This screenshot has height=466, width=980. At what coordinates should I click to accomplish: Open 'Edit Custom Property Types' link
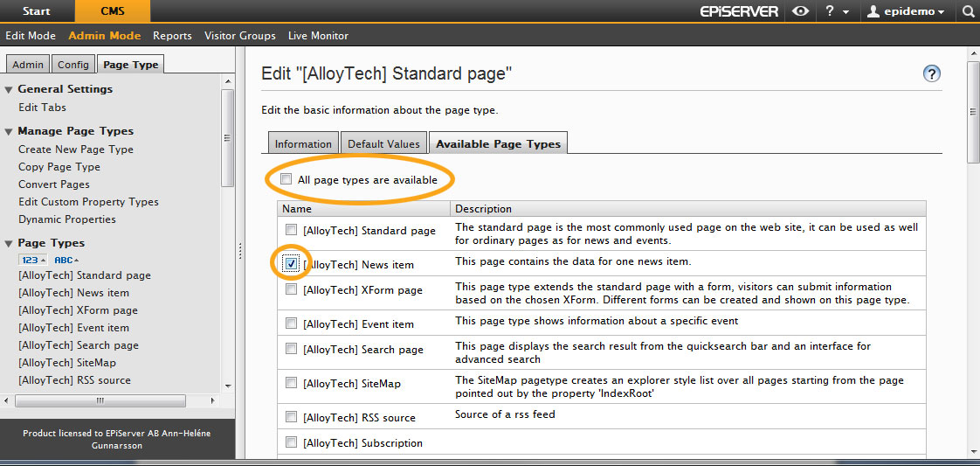pyautogui.click(x=88, y=202)
